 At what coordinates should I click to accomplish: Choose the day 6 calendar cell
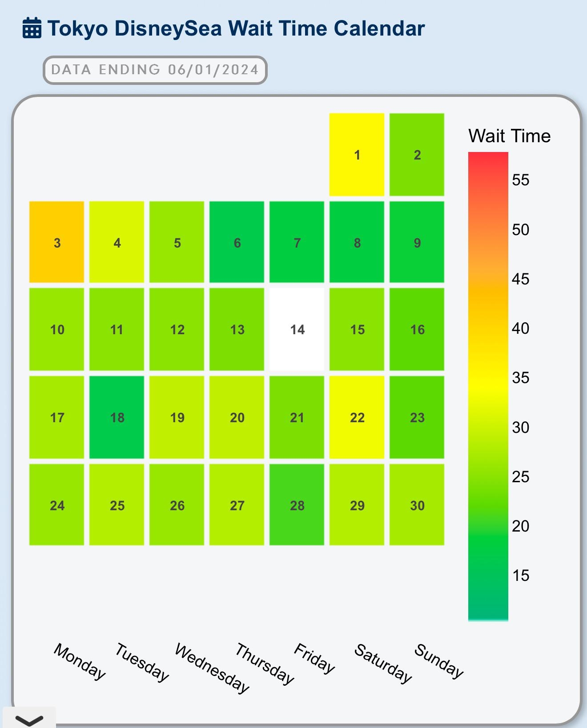(x=237, y=242)
